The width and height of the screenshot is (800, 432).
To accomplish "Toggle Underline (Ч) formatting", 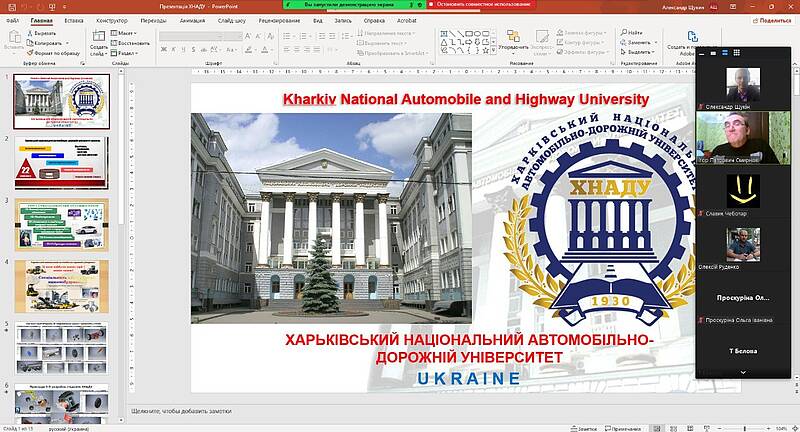I will click(183, 49).
